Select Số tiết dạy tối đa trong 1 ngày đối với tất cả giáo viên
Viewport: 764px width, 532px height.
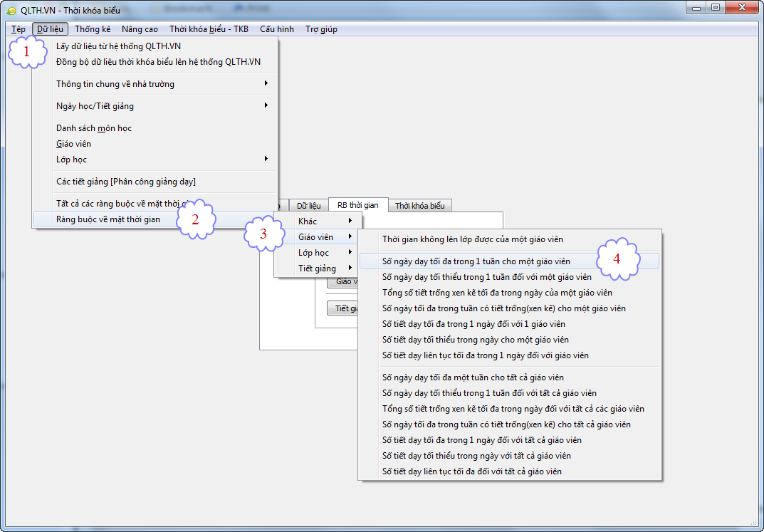(510, 440)
